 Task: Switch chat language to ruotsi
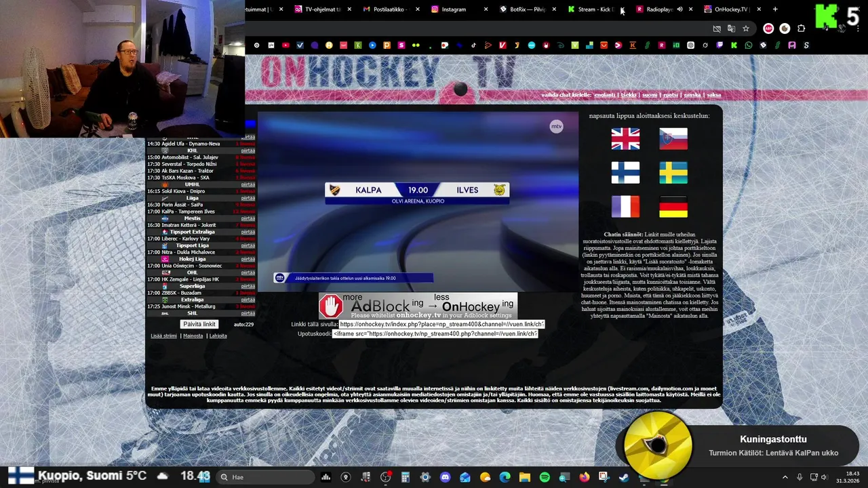click(x=671, y=95)
